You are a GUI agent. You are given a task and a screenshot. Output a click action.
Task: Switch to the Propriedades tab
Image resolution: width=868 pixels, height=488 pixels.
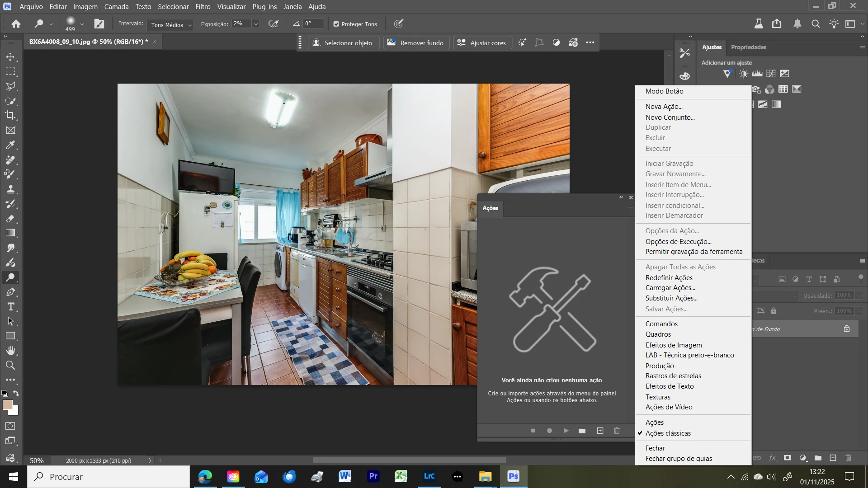point(748,47)
